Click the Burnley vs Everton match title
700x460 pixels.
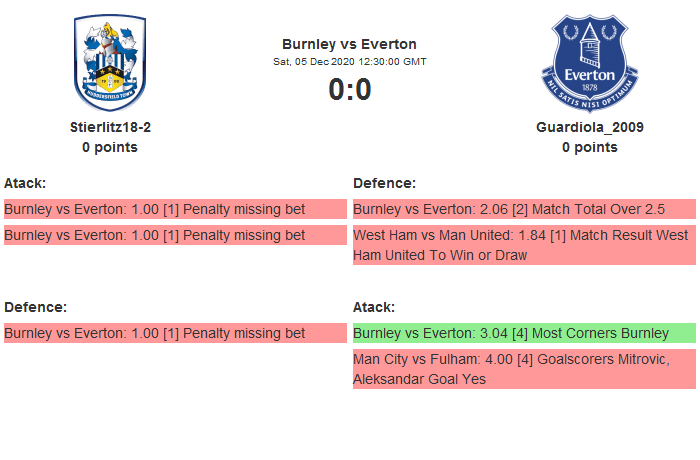click(x=349, y=44)
